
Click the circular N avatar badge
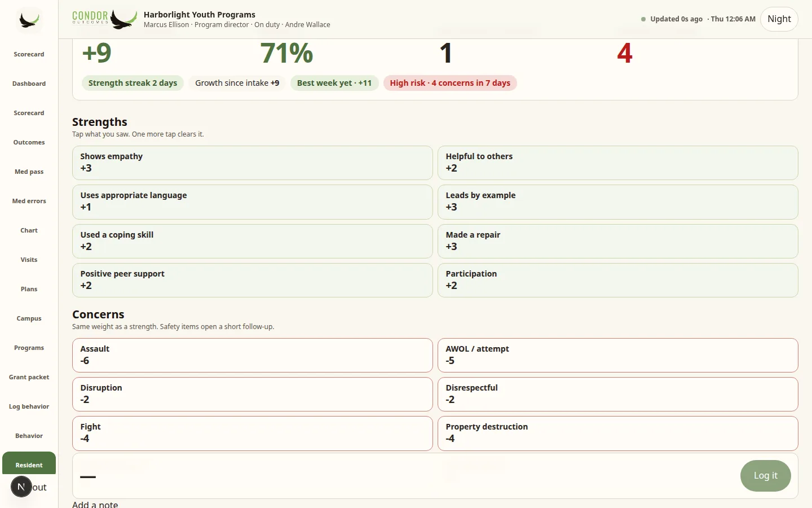[21, 487]
